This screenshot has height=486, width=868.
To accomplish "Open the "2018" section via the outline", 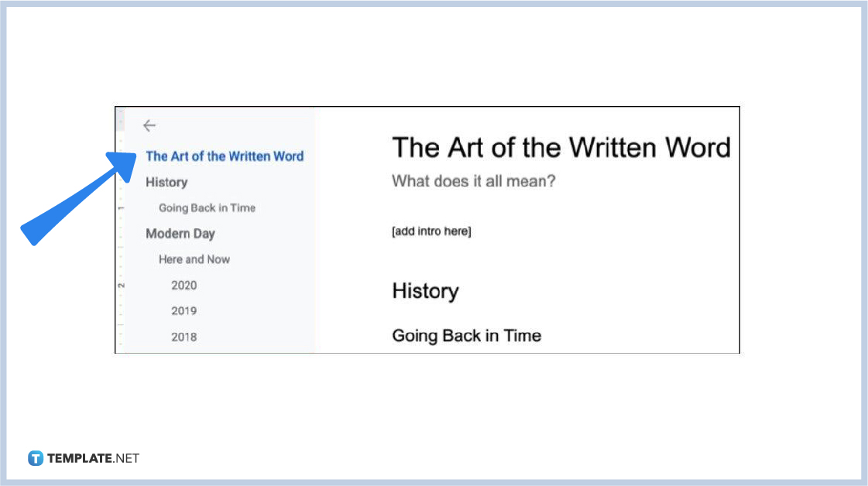I will click(x=184, y=337).
